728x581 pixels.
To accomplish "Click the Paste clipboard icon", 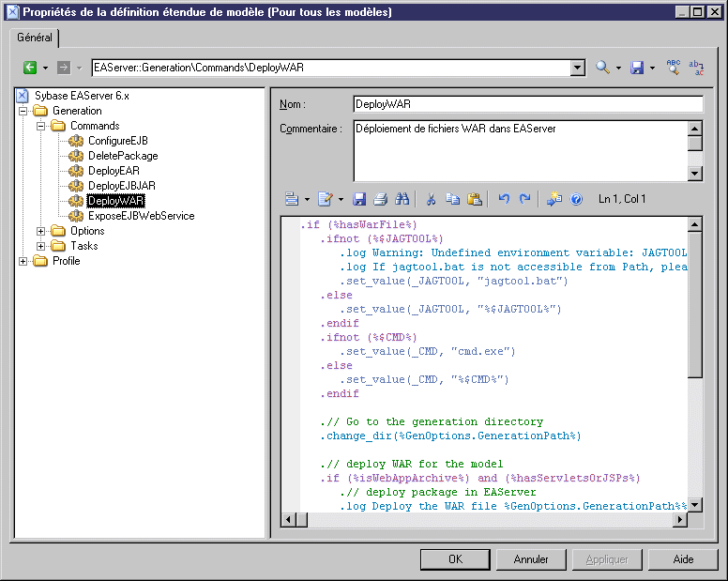I will coord(475,199).
